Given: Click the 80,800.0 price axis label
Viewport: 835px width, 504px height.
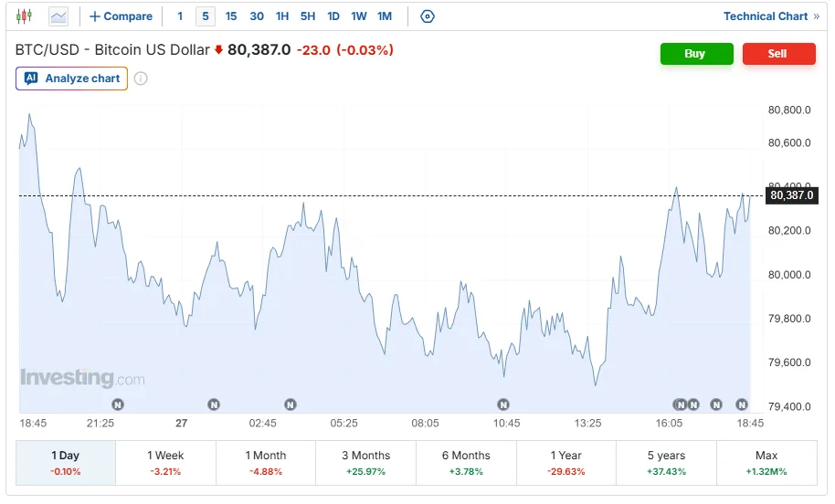Looking at the screenshot, I should click(789, 110).
